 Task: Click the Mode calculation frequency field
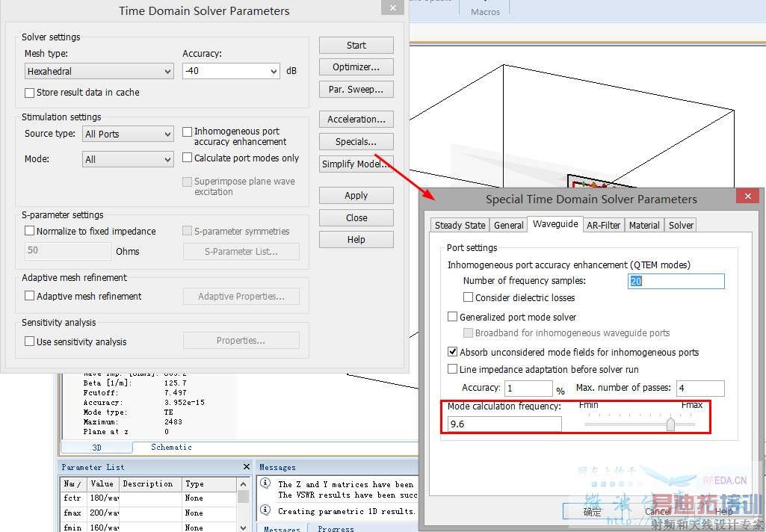coord(504,424)
